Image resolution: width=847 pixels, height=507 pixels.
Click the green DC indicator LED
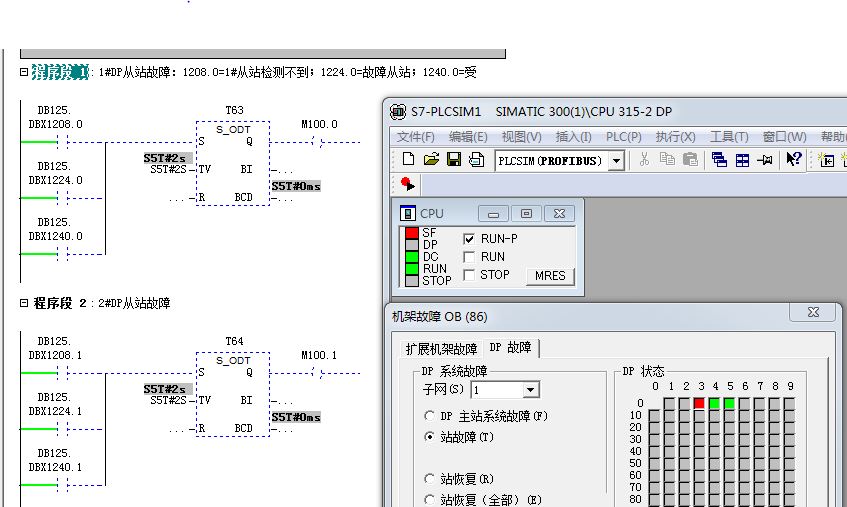[x=412, y=256]
